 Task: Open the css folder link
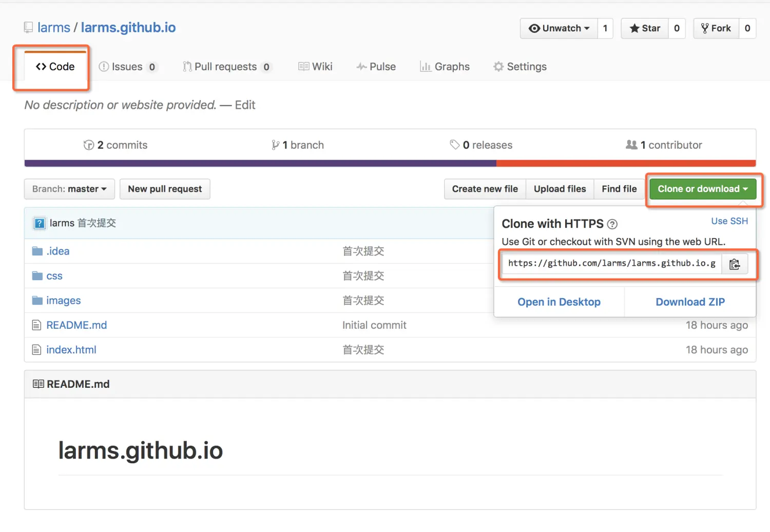pos(54,276)
